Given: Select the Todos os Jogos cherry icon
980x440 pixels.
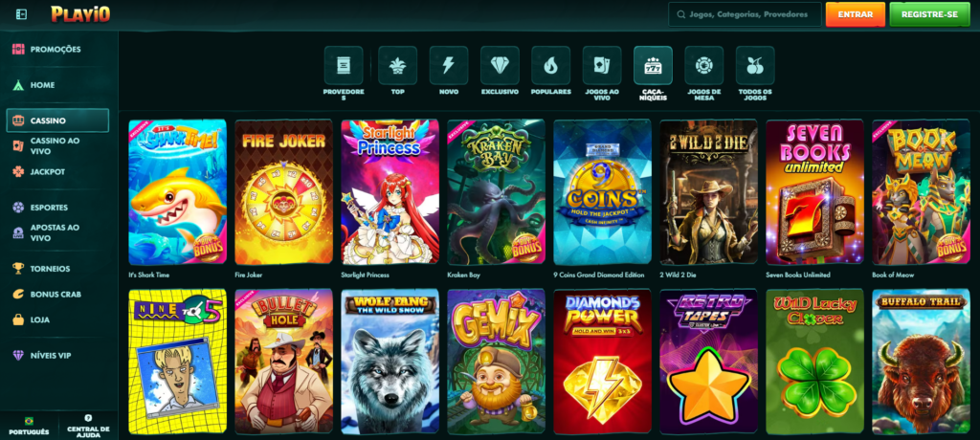Looking at the screenshot, I should click(x=755, y=66).
